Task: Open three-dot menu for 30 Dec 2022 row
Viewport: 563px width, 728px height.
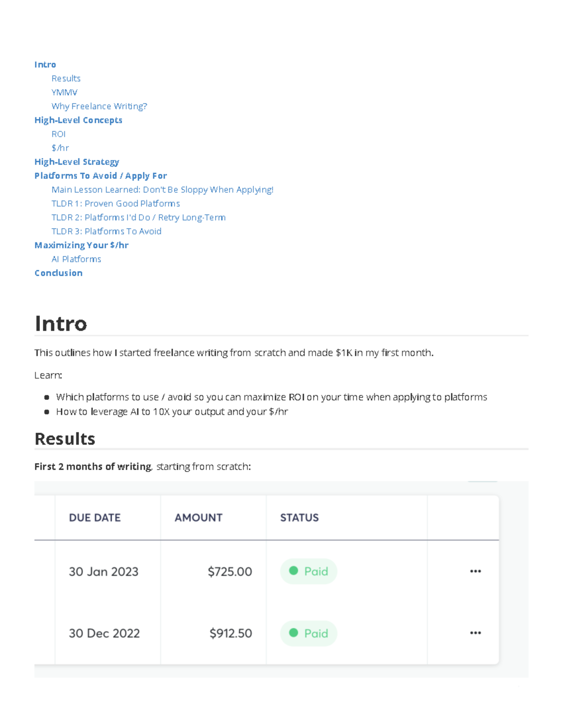Action: (x=475, y=633)
